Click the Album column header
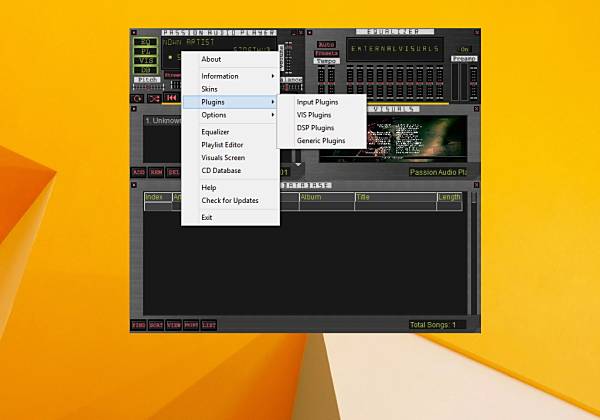 (327, 197)
